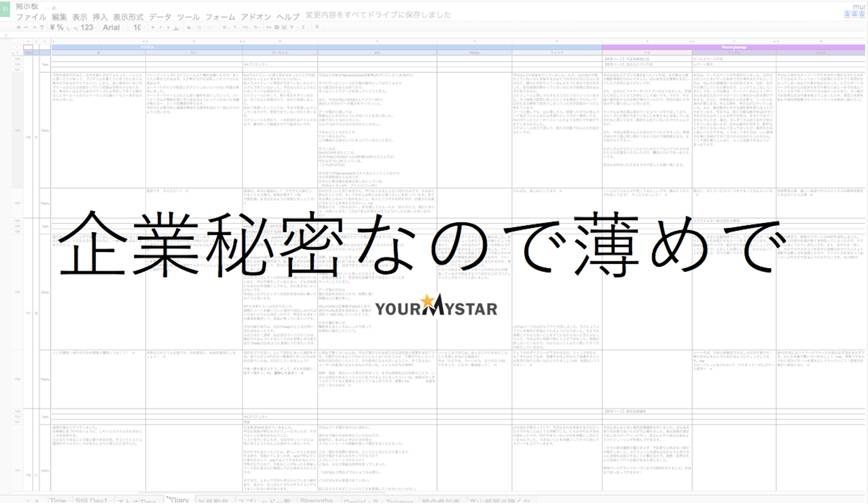
Task: Toggle bold formatting
Action: pos(153,27)
